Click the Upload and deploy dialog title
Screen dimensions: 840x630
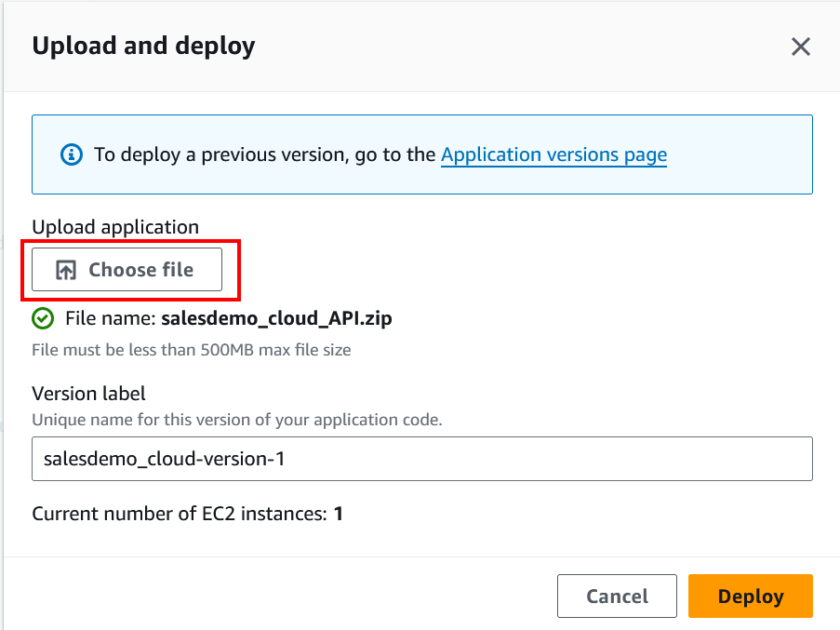143,46
